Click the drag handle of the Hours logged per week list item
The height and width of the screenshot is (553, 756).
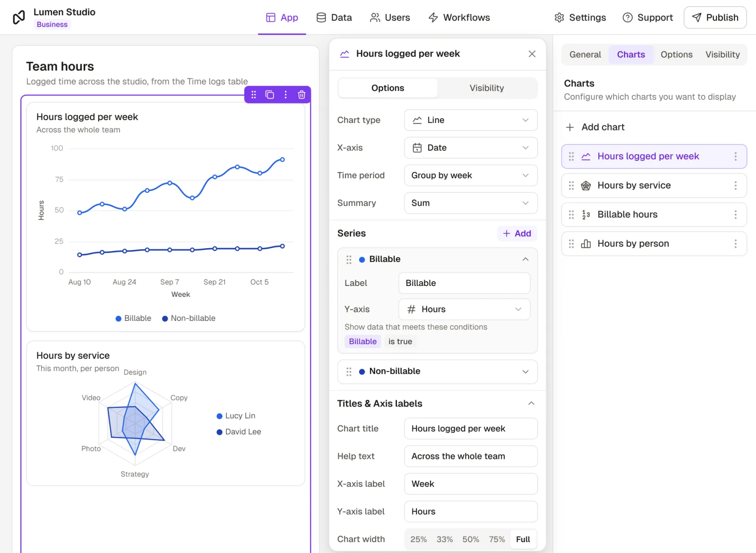[571, 156]
